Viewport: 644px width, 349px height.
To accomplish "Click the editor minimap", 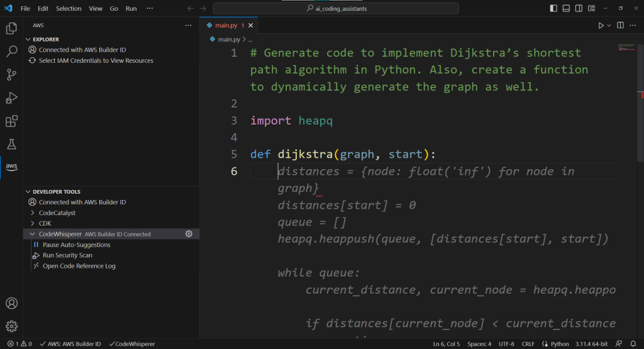I will [627, 47].
